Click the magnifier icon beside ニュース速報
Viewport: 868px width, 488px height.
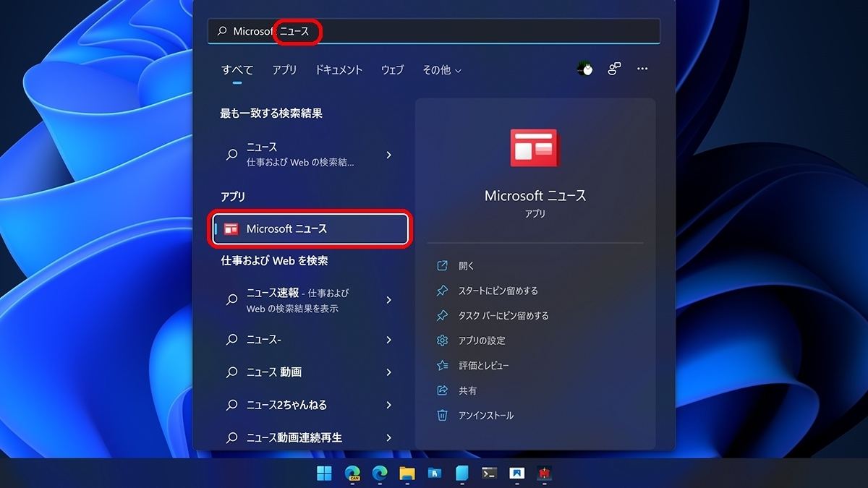[x=231, y=300]
